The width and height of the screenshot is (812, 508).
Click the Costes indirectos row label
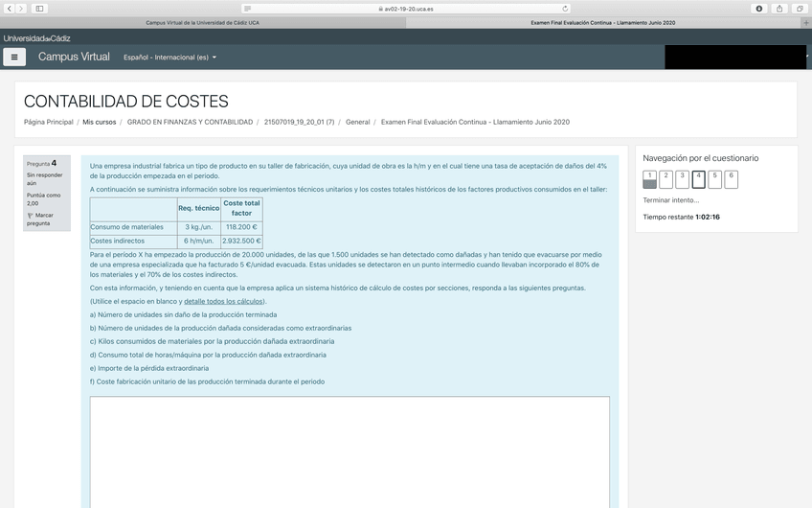pos(118,241)
